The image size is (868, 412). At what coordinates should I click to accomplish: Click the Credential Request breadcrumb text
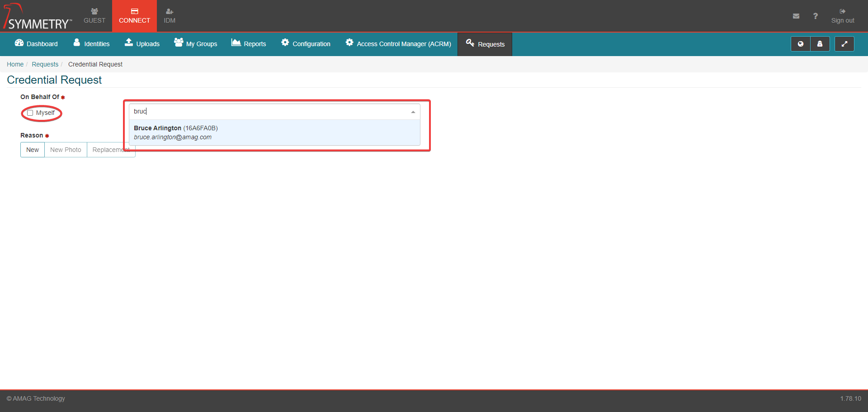coord(95,64)
